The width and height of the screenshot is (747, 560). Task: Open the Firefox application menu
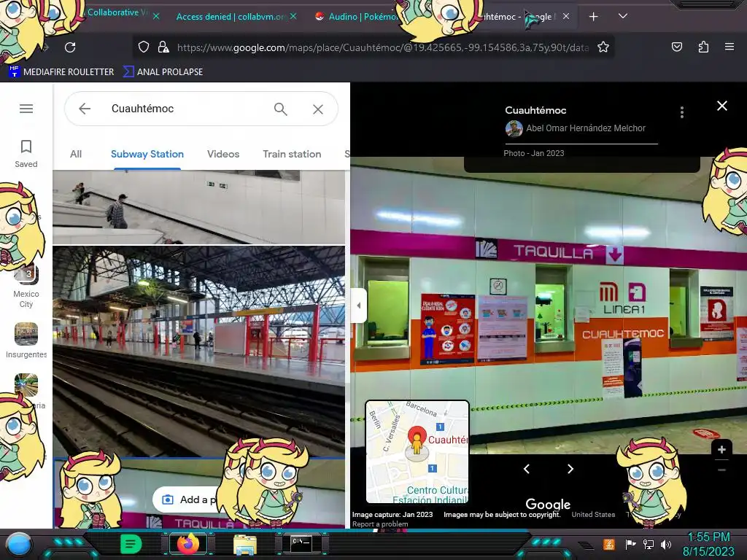point(729,47)
